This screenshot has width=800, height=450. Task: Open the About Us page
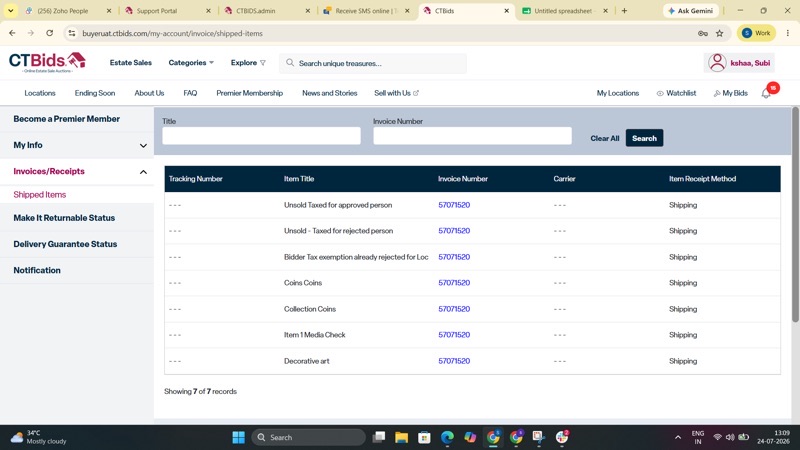(149, 93)
